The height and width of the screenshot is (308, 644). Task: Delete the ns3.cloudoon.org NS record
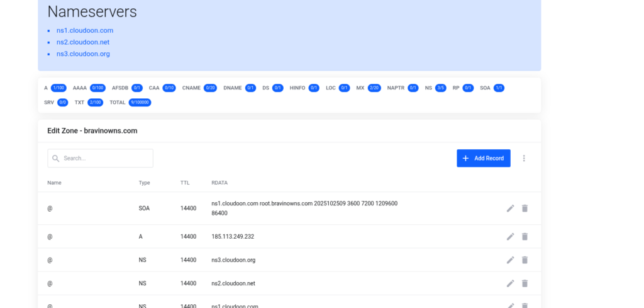tap(525, 260)
